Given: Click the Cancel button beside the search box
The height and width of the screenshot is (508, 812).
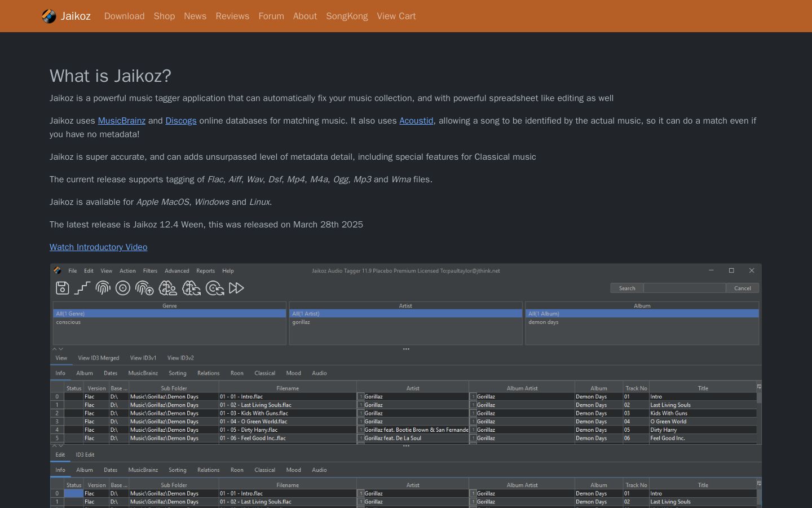Looking at the screenshot, I should coord(743,288).
